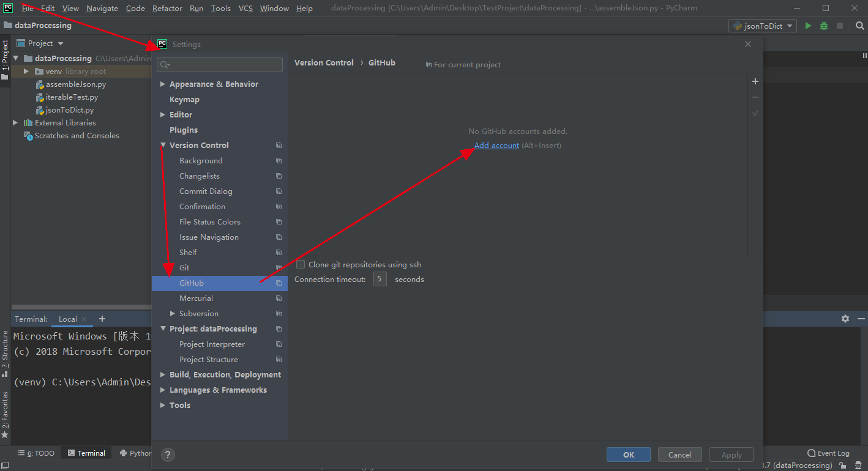Click project-level icon beside Git row
868x471 pixels.
click(279, 268)
